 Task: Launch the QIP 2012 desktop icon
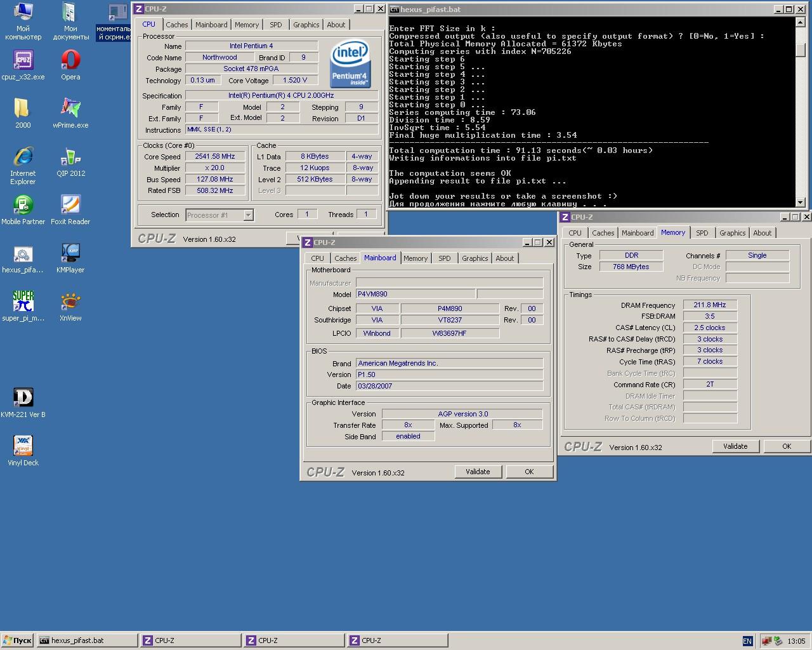pos(70,161)
